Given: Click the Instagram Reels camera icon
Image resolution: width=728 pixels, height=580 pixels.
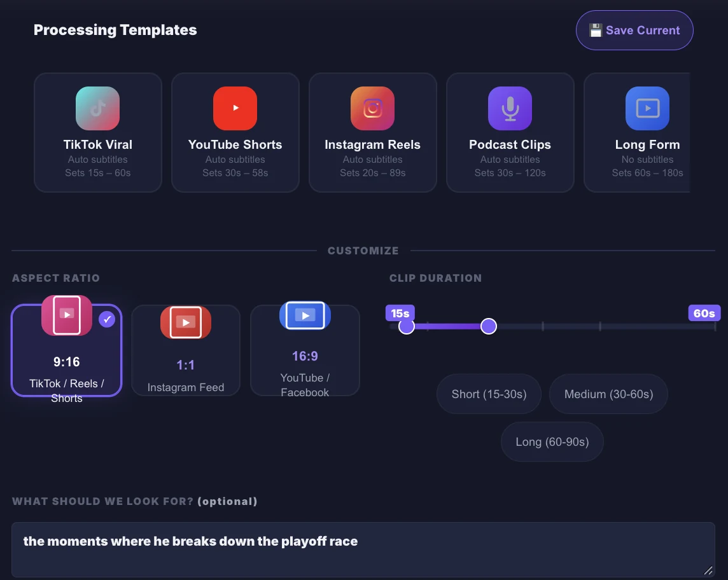Looking at the screenshot, I should point(372,108).
